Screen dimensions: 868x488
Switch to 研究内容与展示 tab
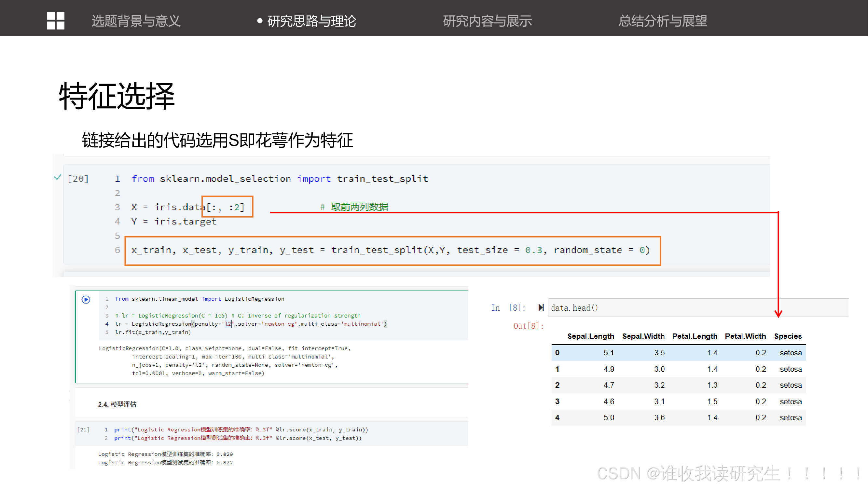tap(487, 21)
